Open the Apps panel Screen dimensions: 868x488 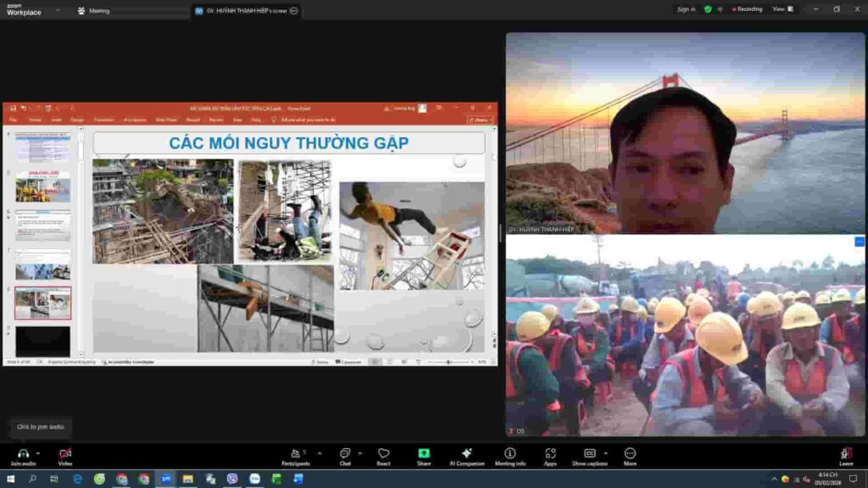click(x=550, y=454)
